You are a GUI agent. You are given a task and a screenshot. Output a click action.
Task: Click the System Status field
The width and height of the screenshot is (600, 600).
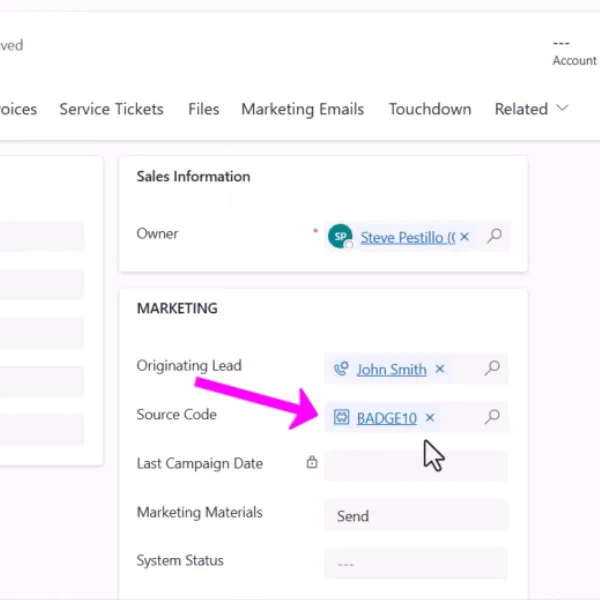[x=416, y=563]
